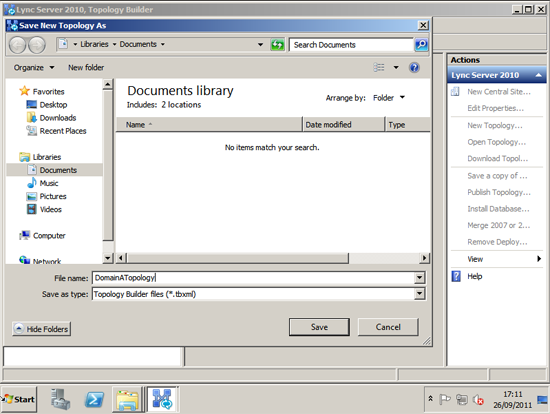Click the Save button
This screenshot has width=550, height=414.
319,327
